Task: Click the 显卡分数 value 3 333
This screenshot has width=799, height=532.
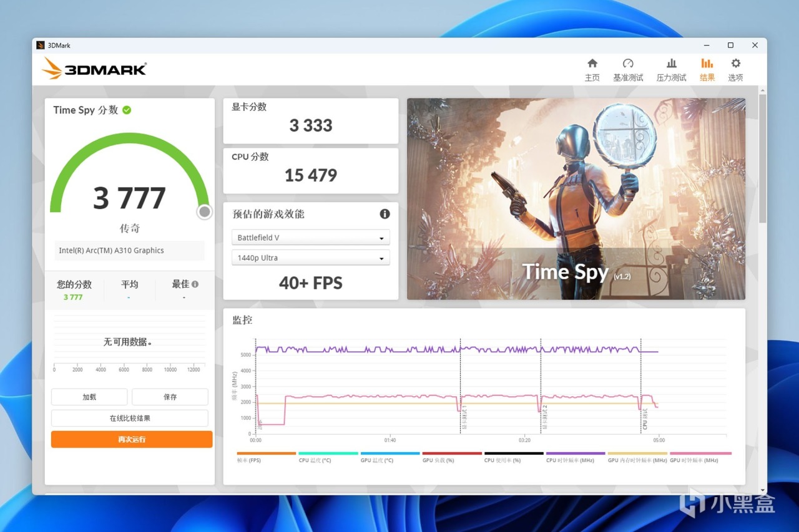Action: pyautogui.click(x=311, y=125)
